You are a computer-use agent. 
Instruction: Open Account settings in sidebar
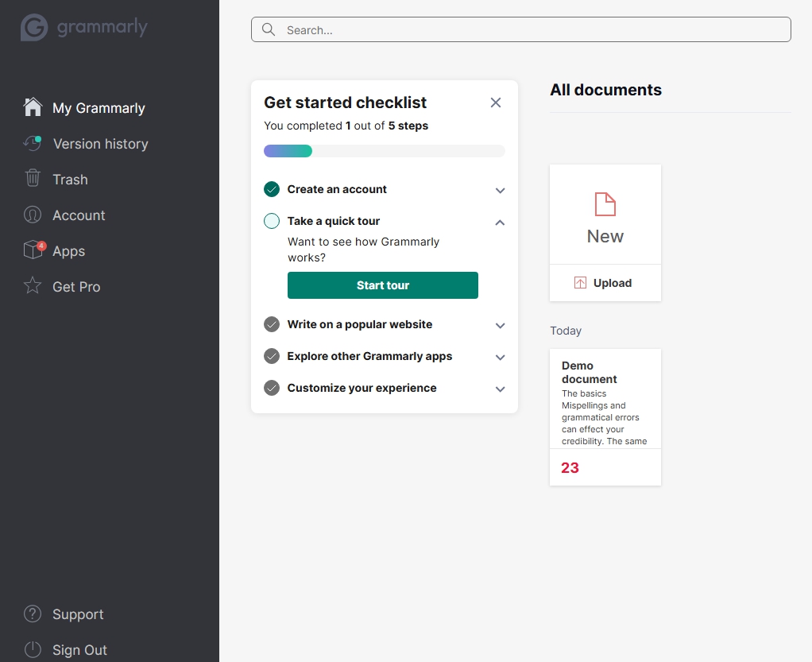tap(79, 215)
